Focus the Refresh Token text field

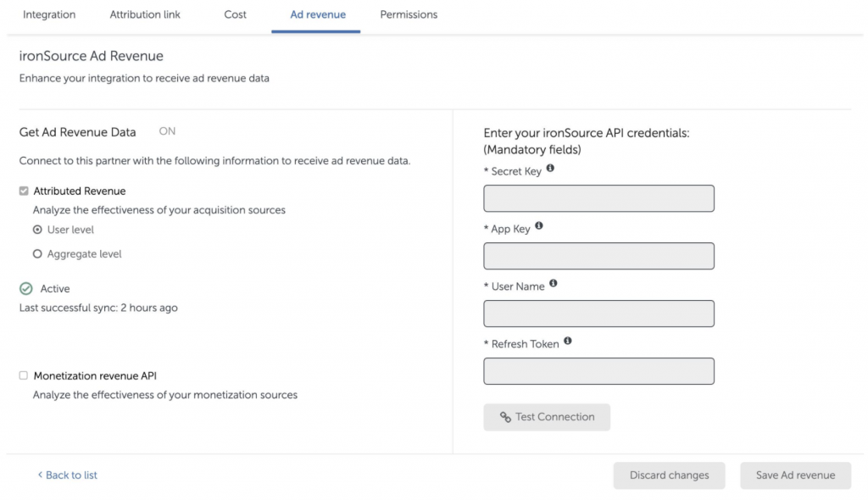pos(598,371)
